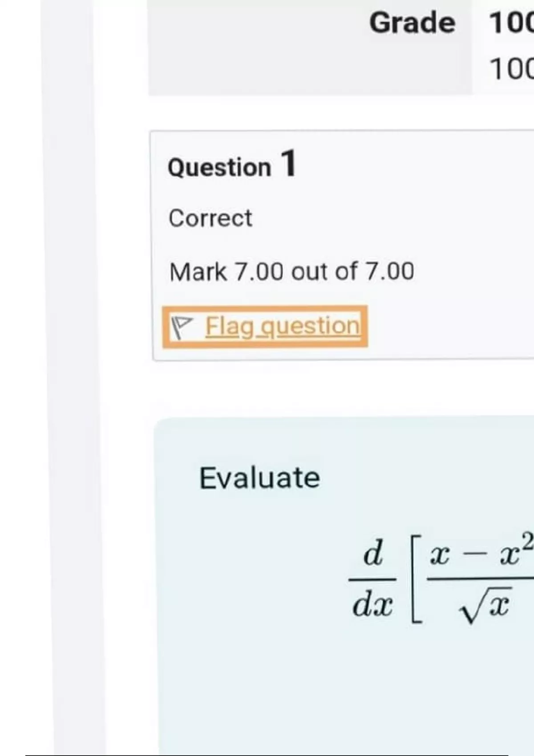Viewport: 534px width, 756px height.
Task: Click the Grade row label
Action: tap(412, 23)
